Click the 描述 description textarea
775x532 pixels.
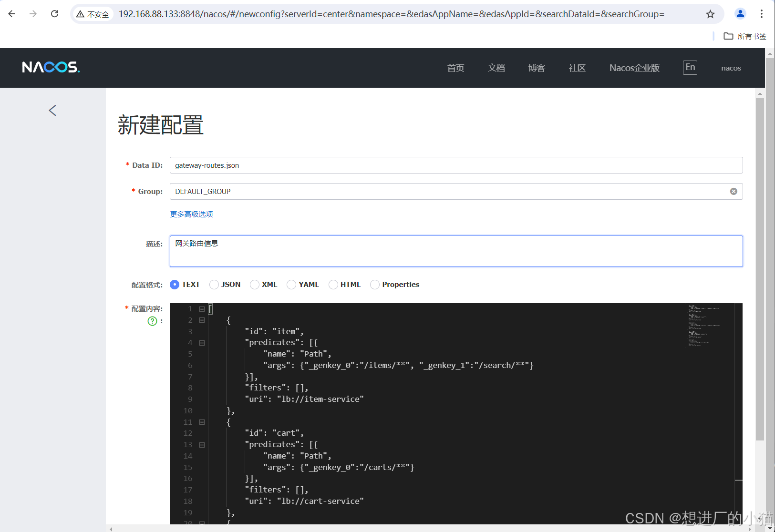click(456, 251)
